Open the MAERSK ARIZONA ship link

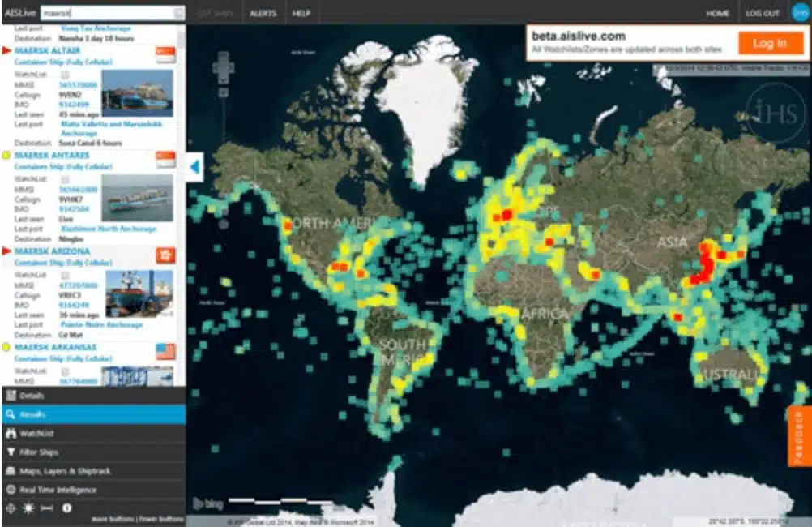(x=53, y=251)
